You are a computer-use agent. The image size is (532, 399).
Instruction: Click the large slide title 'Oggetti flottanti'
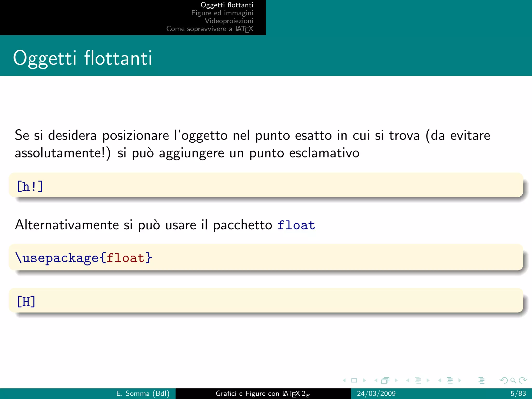(x=83, y=58)
